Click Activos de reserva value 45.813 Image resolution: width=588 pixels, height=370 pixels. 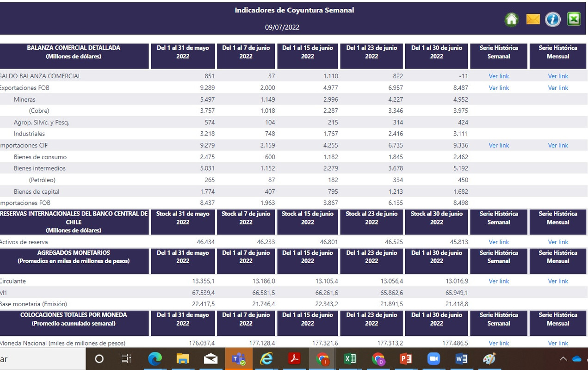point(458,242)
